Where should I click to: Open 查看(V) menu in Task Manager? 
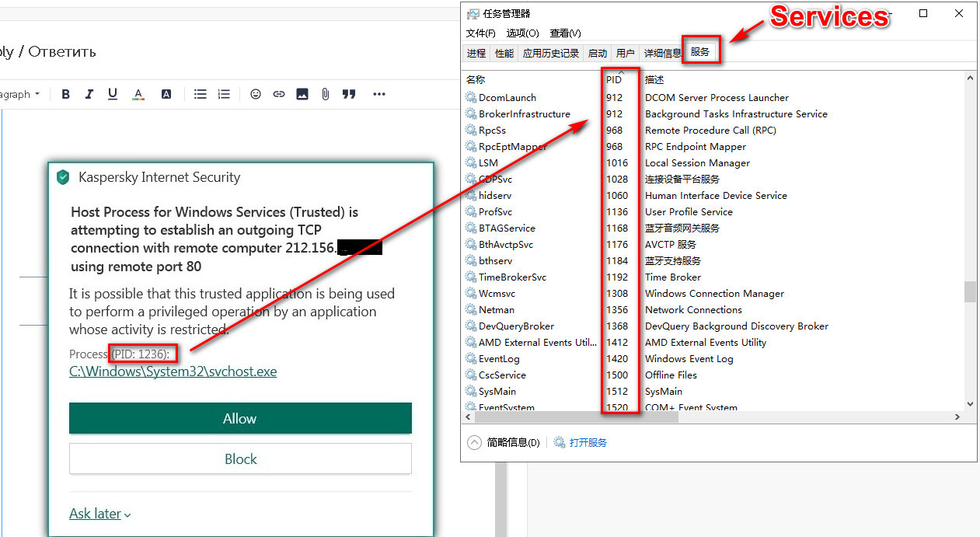[565, 33]
